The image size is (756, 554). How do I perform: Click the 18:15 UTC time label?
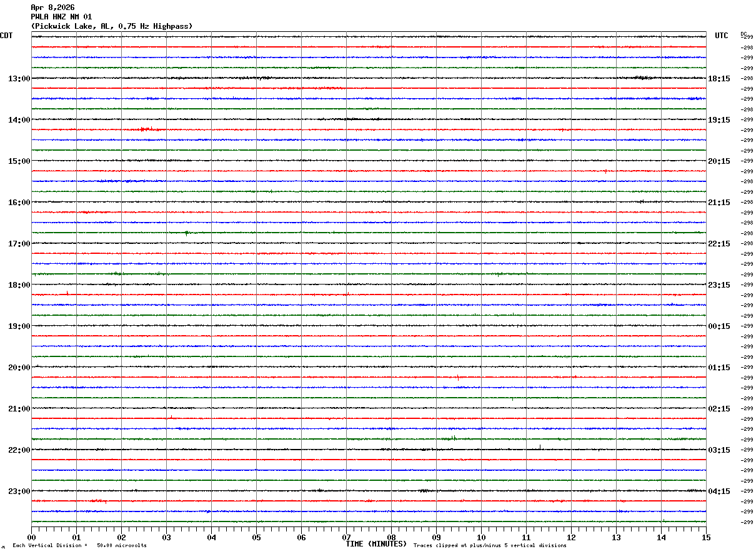coord(719,79)
